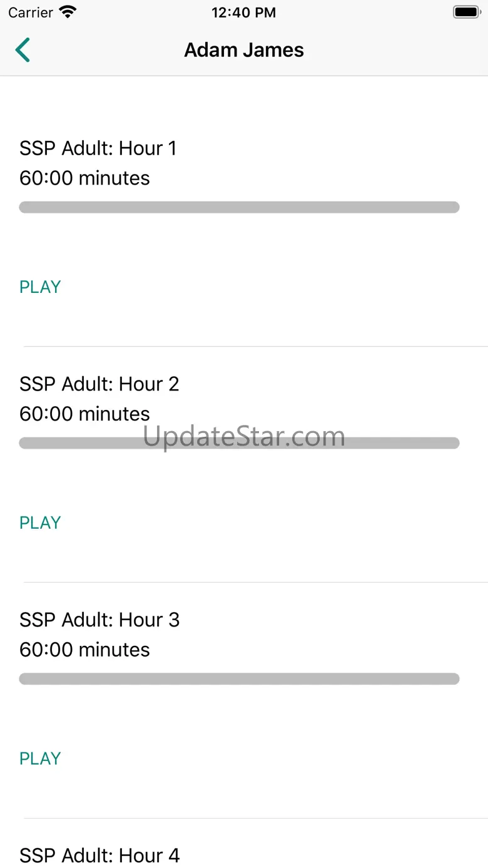Click the UpdateStar.com watermark text
This screenshot has width=488, height=868.
[x=244, y=436]
